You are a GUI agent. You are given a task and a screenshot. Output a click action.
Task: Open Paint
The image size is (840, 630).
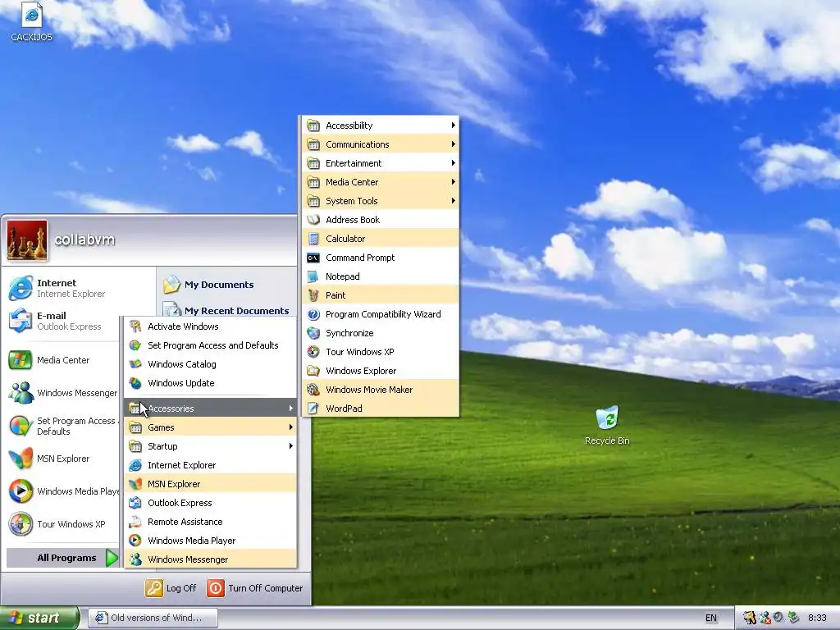coord(381,295)
